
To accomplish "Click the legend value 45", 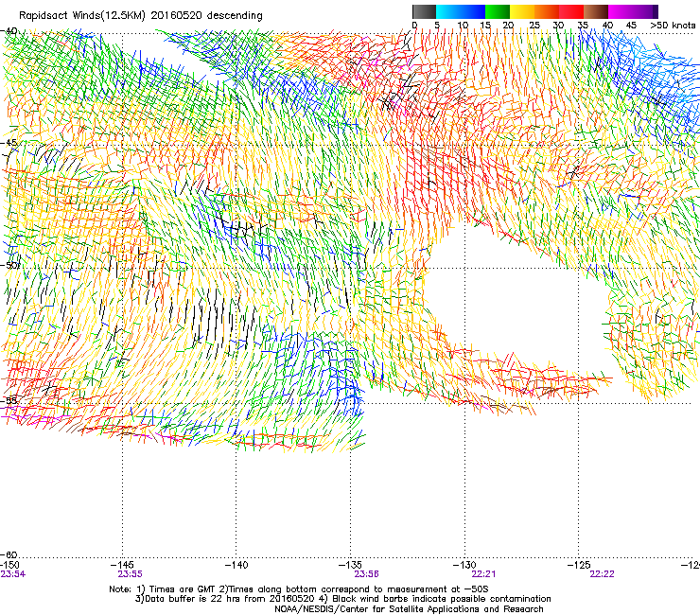I will coord(631,25).
